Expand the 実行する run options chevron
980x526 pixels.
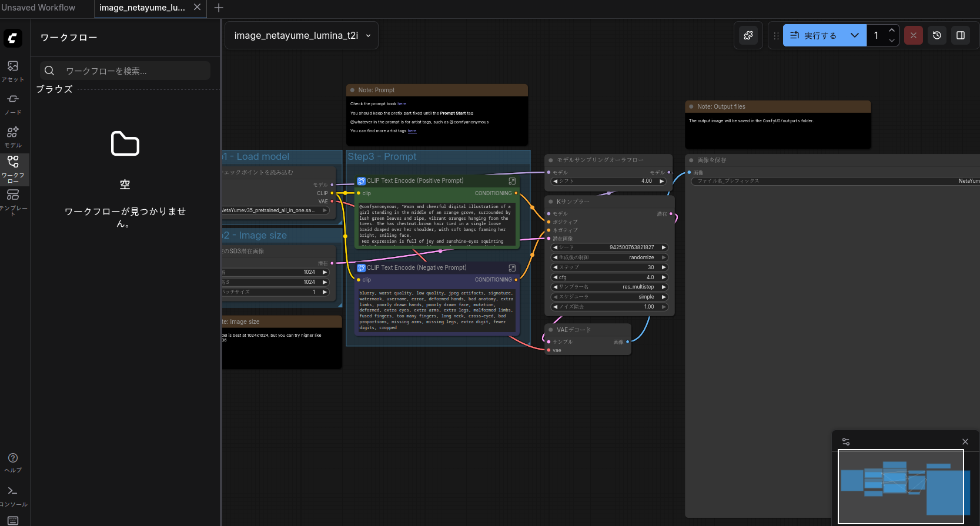(855, 35)
